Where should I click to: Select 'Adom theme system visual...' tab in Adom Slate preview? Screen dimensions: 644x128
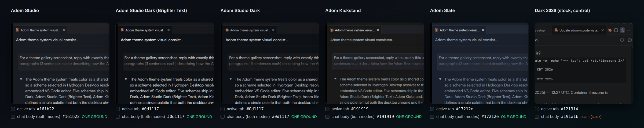coord(459,30)
